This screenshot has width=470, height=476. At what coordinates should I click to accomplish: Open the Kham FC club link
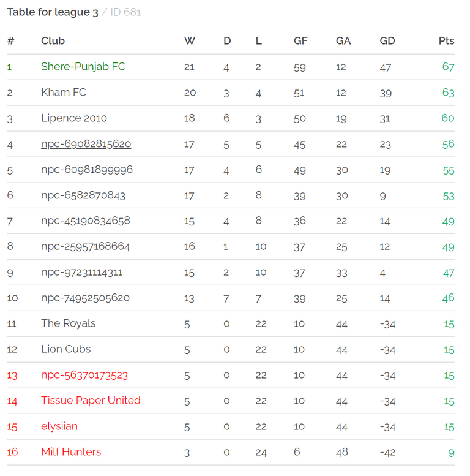(64, 93)
